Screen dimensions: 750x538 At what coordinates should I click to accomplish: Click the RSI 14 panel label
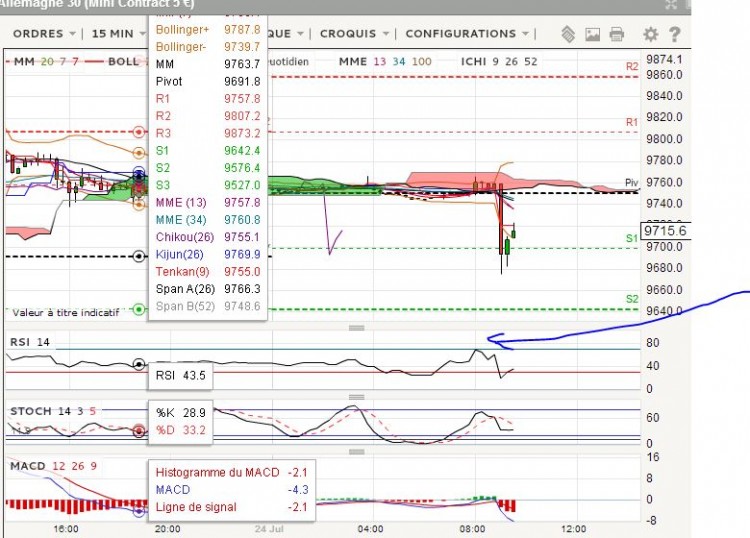coord(30,342)
